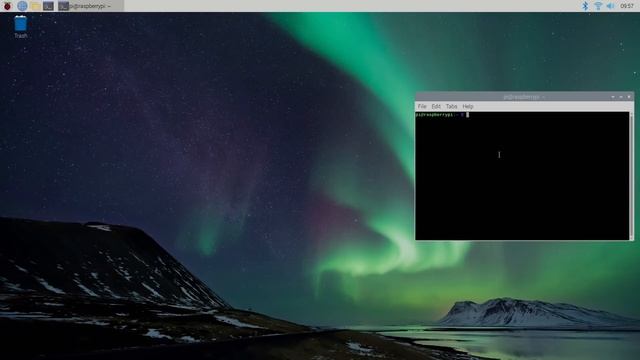Open the Trash desktop icon
Screen dimensions: 640x360
(20, 27)
